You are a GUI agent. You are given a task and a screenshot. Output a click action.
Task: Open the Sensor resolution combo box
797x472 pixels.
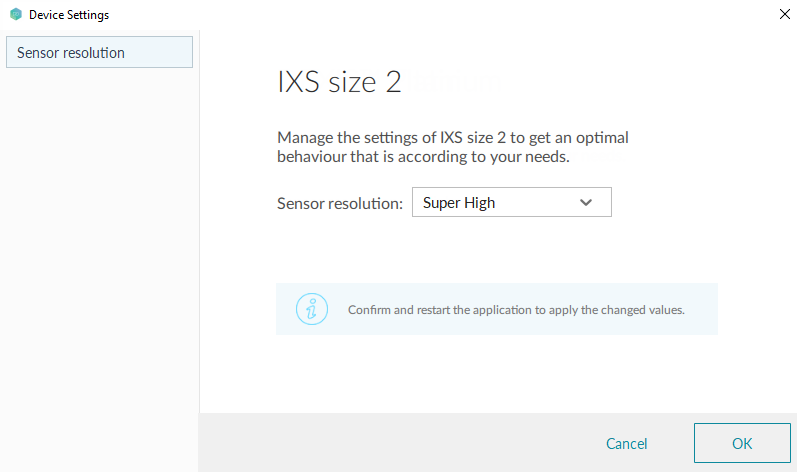point(511,202)
